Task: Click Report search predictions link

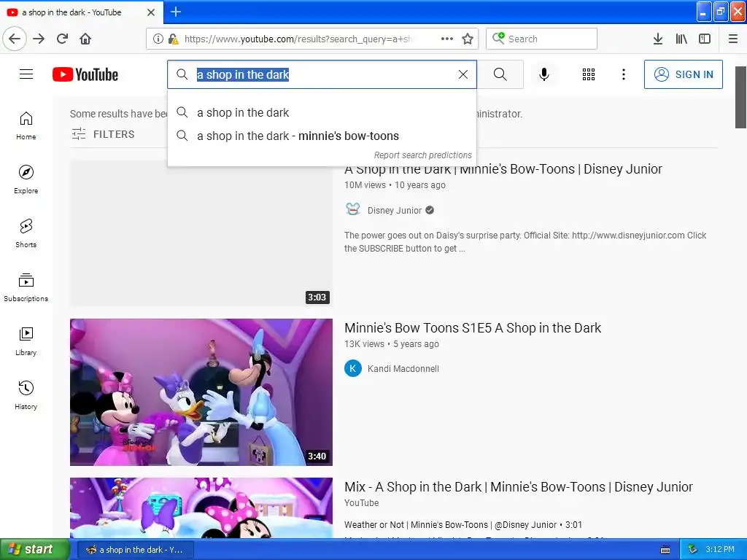Action: [x=422, y=155]
